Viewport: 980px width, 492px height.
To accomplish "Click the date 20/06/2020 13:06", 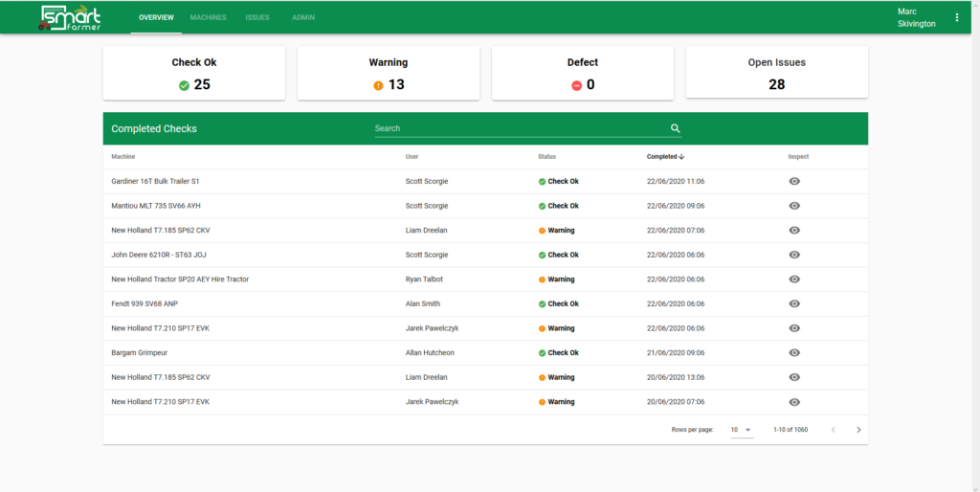I will [x=676, y=377].
